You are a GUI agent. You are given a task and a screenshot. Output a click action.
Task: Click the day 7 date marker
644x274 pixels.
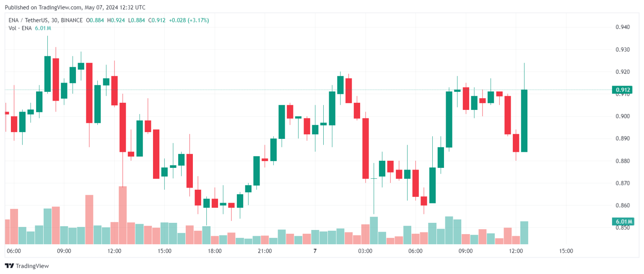click(x=315, y=251)
